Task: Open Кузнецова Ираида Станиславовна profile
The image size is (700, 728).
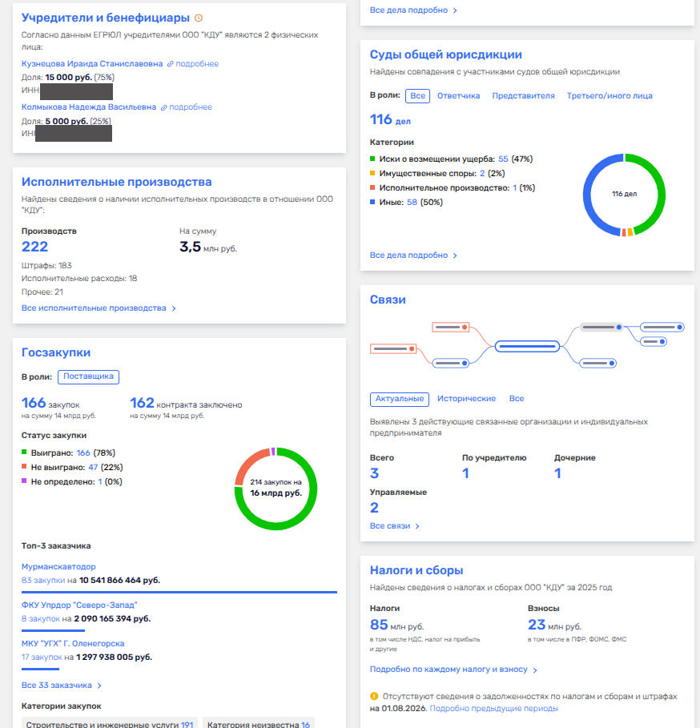Action: click(x=92, y=63)
